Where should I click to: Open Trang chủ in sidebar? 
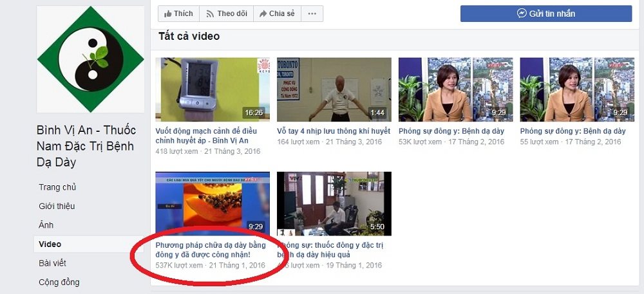click(x=57, y=187)
